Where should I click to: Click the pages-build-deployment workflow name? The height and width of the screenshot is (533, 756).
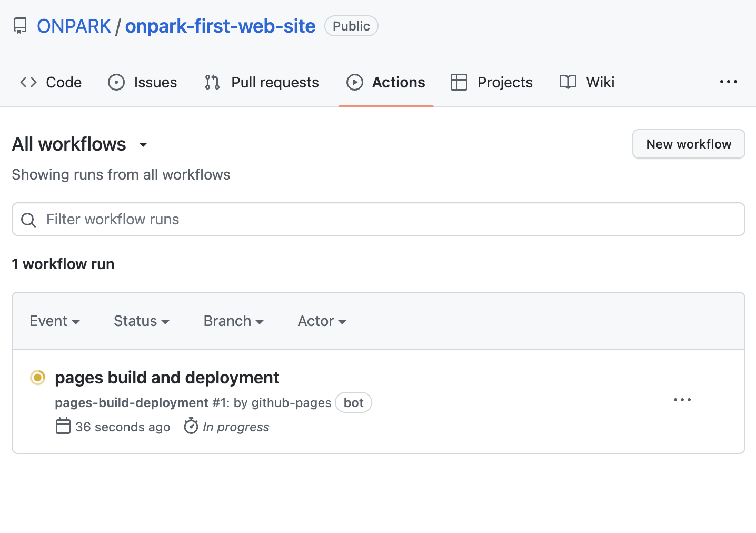pyautogui.click(x=132, y=403)
